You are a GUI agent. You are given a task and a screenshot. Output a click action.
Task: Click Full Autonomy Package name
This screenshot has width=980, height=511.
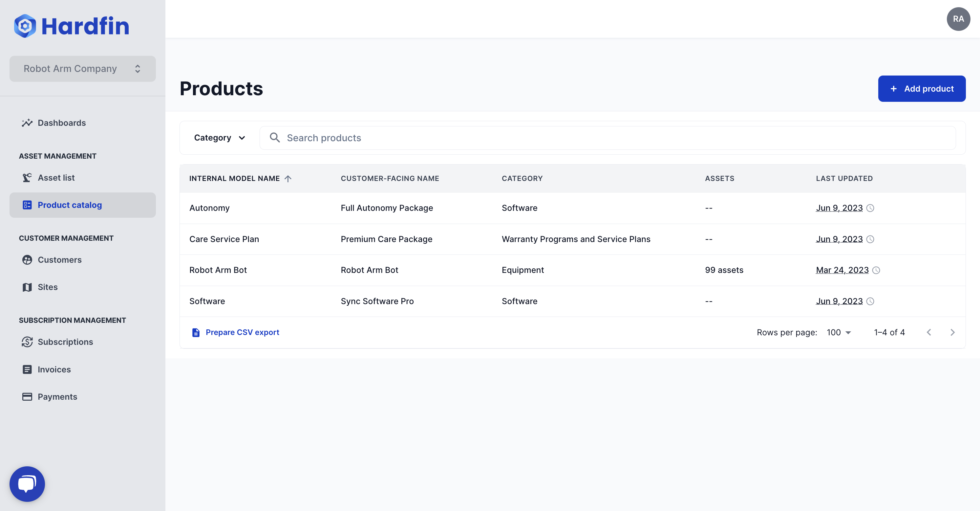pyautogui.click(x=387, y=208)
